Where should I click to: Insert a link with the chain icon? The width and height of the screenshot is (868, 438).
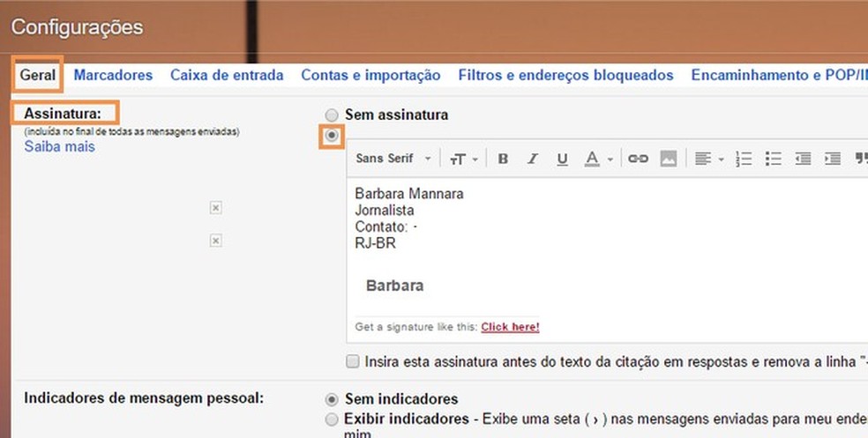point(638,159)
